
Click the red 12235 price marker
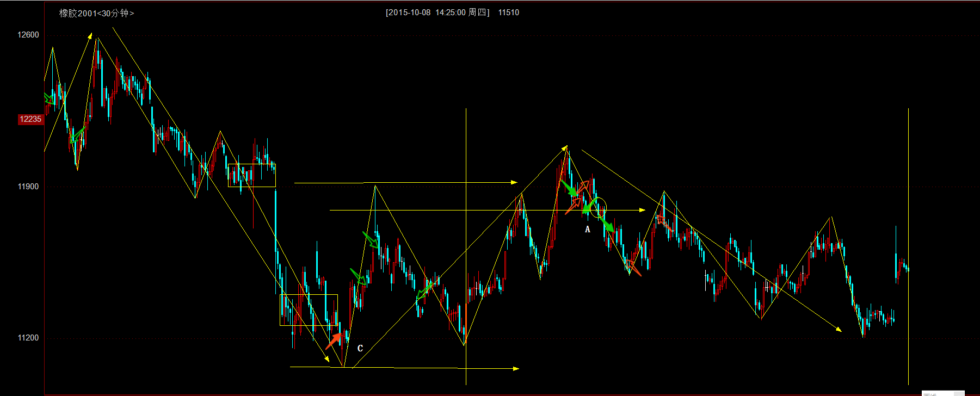point(30,119)
